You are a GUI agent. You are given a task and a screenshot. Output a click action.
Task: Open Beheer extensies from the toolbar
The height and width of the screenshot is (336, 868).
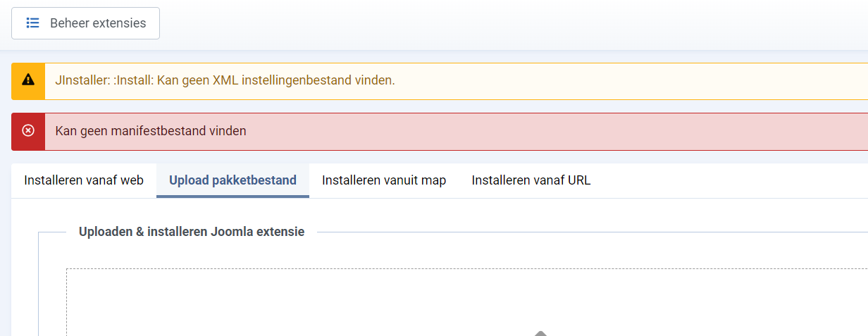[x=85, y=23]
